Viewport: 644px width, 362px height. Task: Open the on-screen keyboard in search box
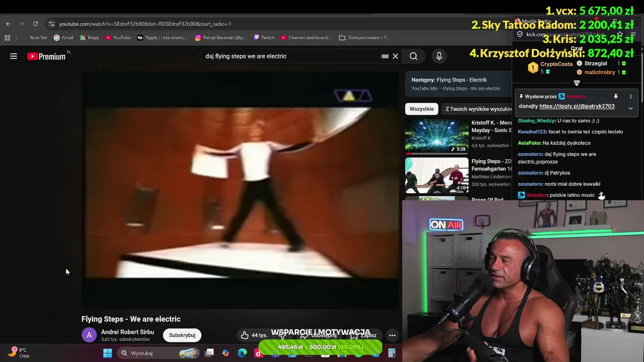(x=385, y=56)
